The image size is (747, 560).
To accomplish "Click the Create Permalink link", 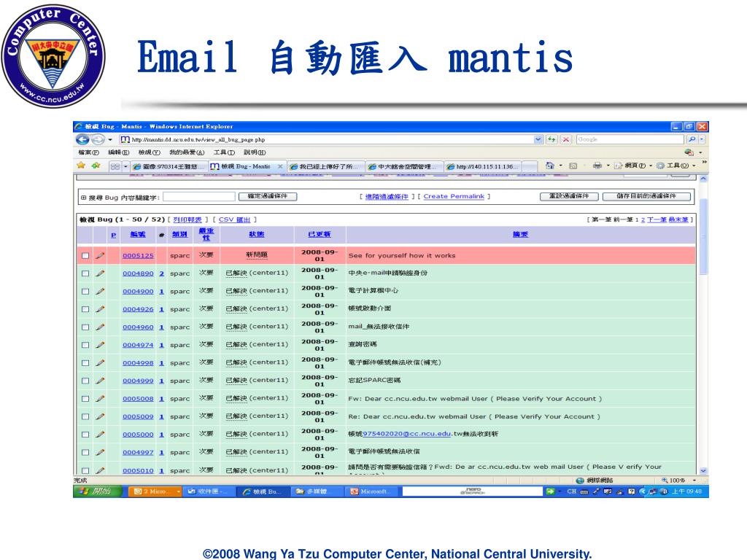I will (x=454, y=196).
